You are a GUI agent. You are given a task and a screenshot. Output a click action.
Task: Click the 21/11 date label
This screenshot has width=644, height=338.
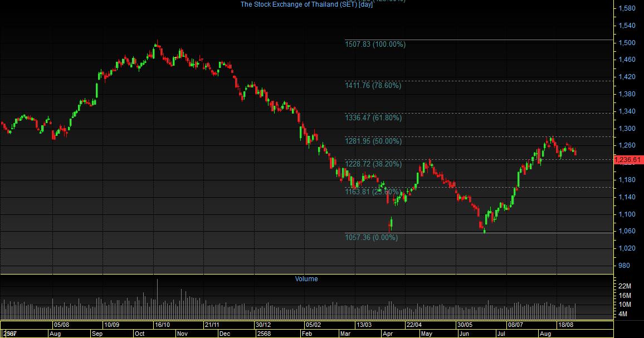212,325
